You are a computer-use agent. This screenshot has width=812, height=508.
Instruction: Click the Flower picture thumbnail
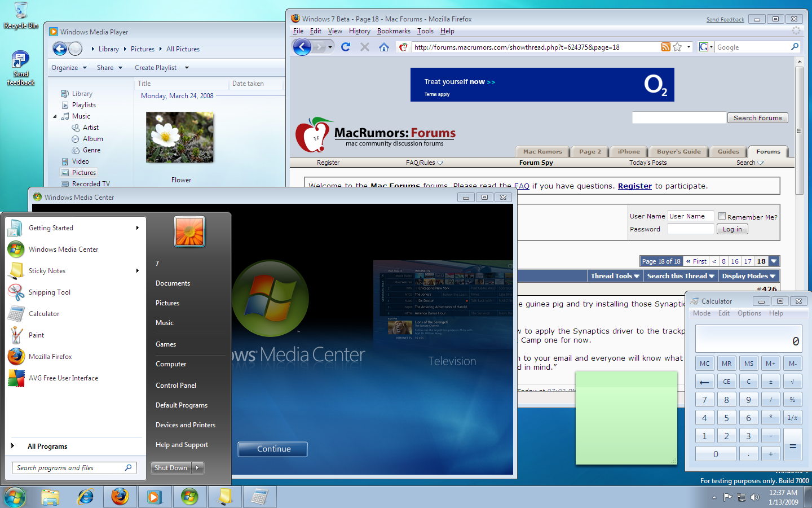(x=180, y=137)
